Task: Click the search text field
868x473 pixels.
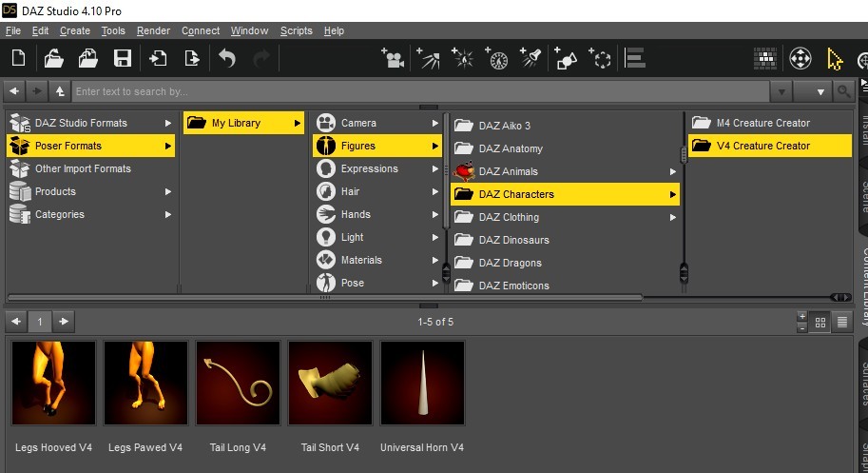Action: point(421,91)
